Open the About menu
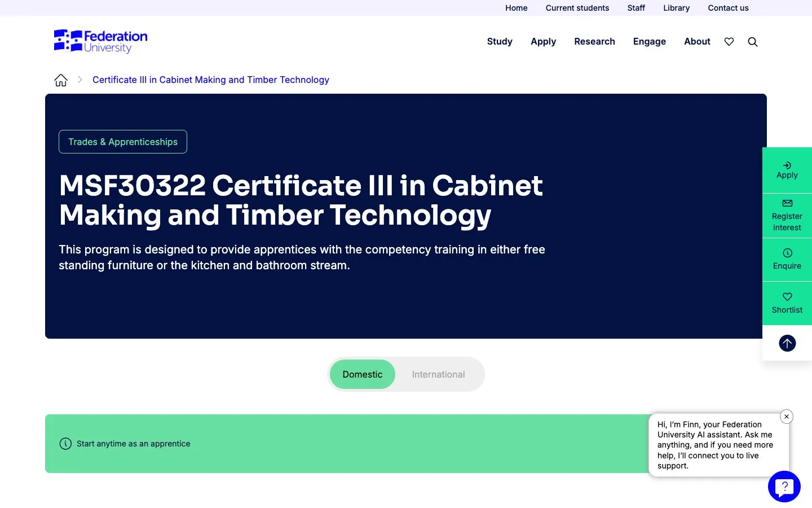 coord(697,42)
